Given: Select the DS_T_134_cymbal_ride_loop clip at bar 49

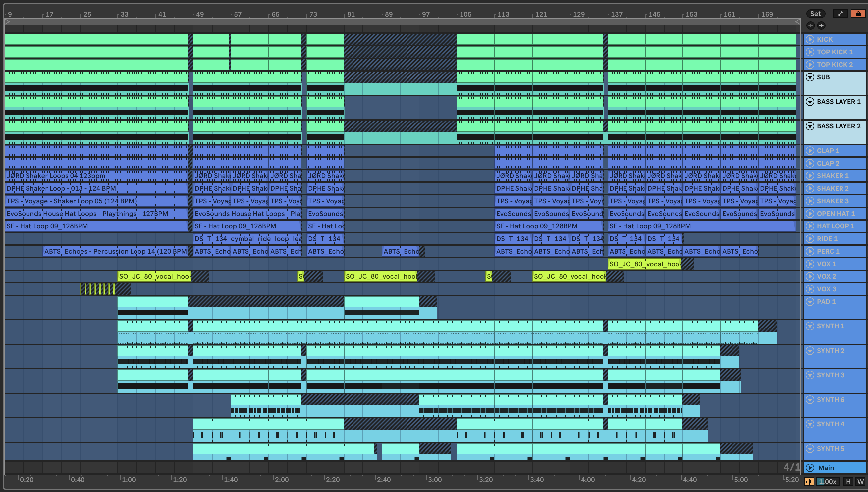Looking at the screenshot, I should coord(247,239).
